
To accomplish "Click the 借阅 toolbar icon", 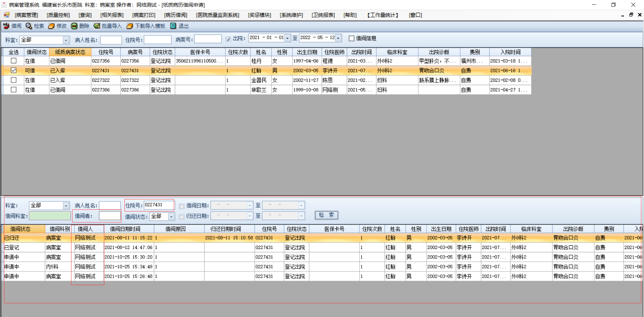I will (x=6, y=26).
